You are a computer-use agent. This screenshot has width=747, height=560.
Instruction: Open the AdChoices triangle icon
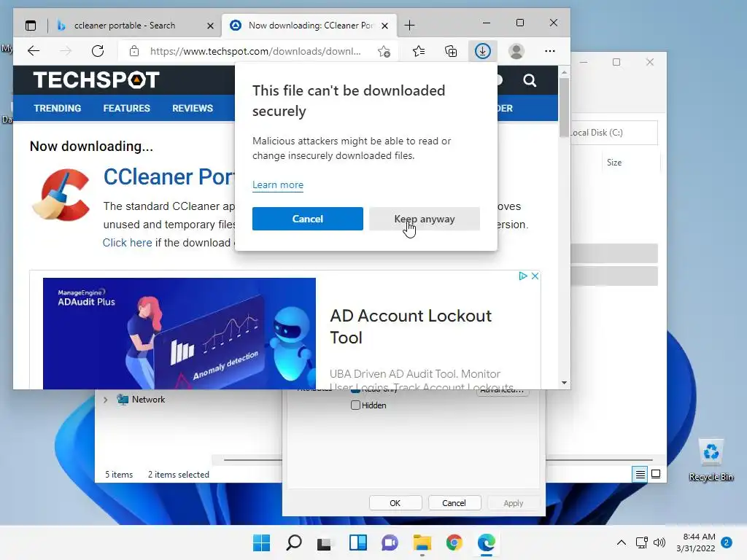pyautogui.click(x=522, y=276)
